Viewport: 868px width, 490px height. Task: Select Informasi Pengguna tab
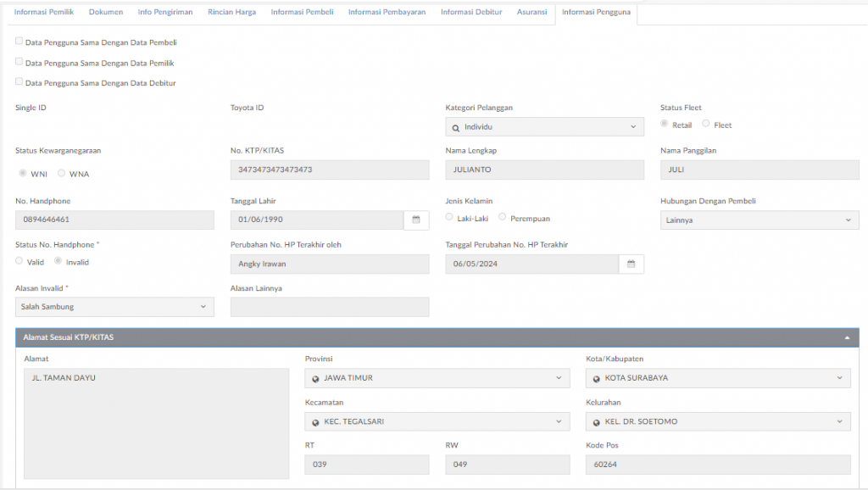click(x=596, y=12)
